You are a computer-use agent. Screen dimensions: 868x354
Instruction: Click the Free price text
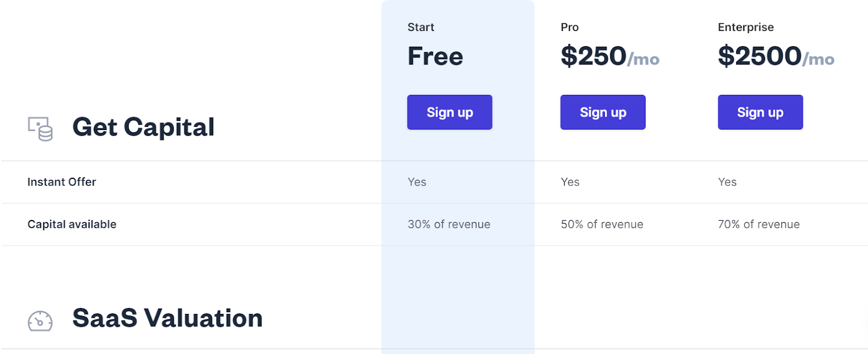click(435, 56)
